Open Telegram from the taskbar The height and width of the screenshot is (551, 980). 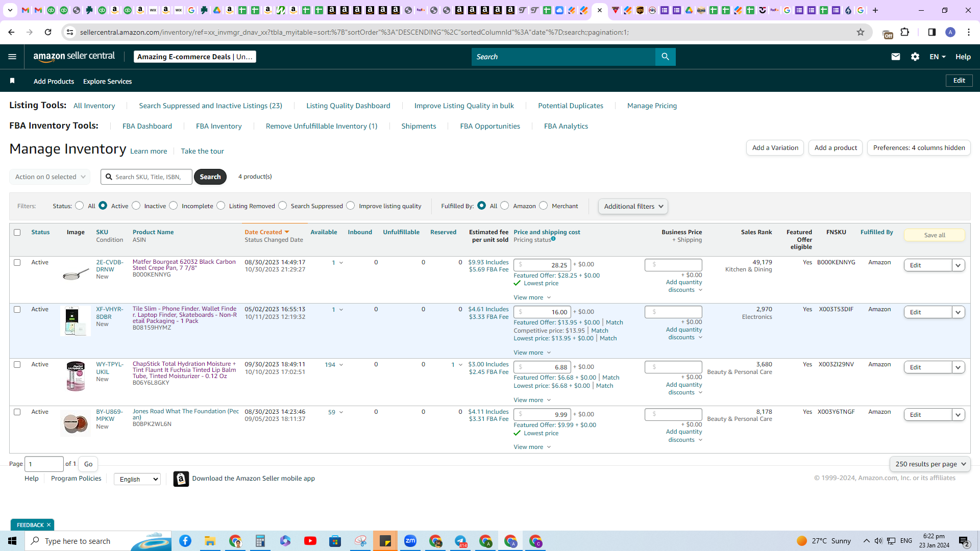pos(461,541)
